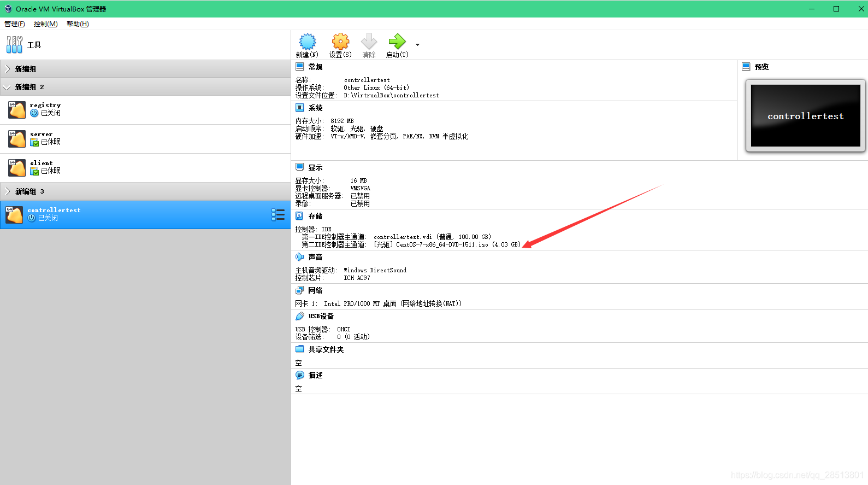Click the Description (描述) section icon

[x=299, y=375]
